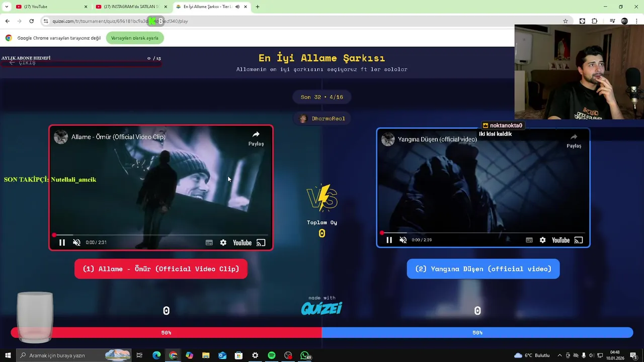The height and width of the screenshot is (362, 644).
Task: Open the Extensions puzzle icon
Action: click(595, 21)
